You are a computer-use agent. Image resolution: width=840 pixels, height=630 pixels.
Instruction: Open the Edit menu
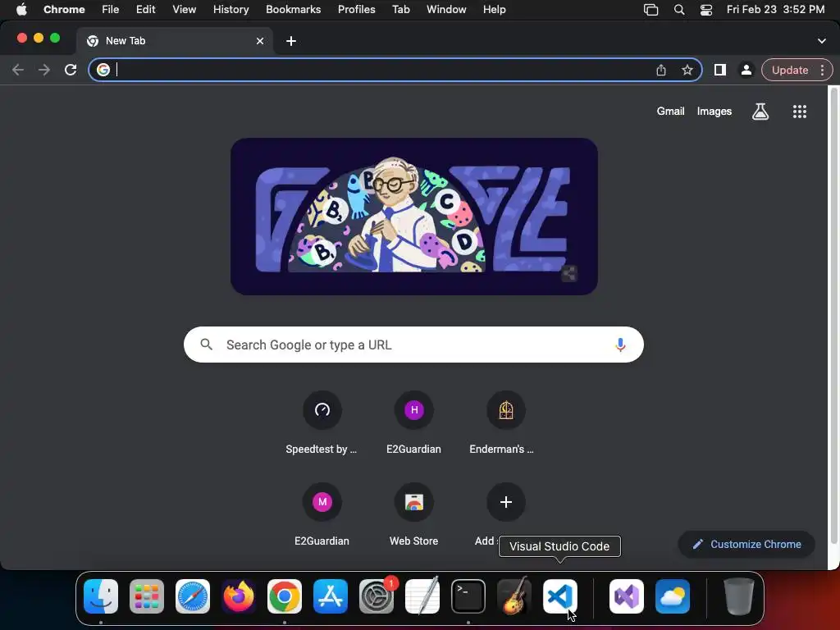coord(145,10)
